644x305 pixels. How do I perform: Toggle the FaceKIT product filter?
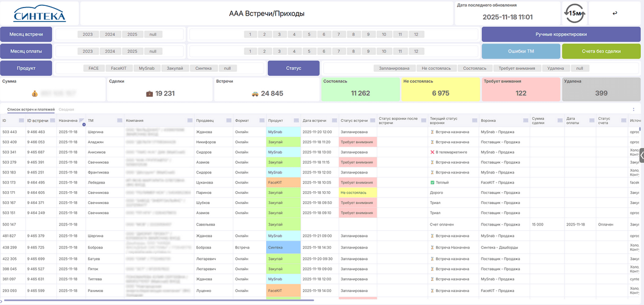pos(119,68)
